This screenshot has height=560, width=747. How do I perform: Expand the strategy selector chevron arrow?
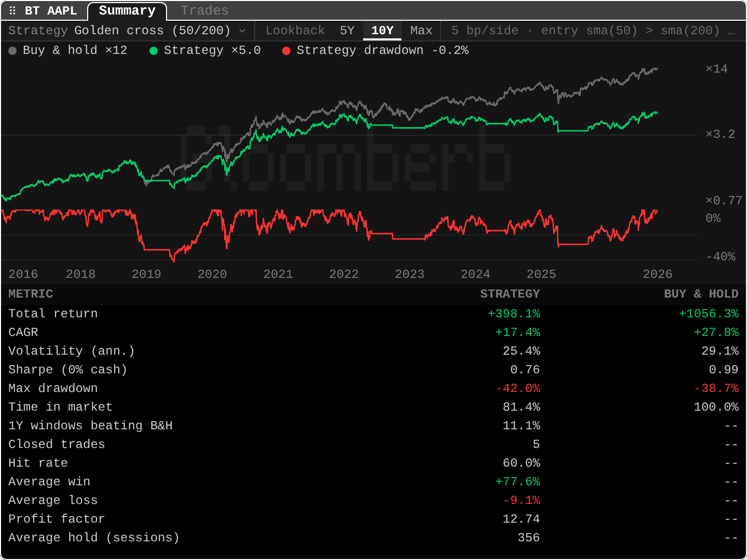point(242,31)
